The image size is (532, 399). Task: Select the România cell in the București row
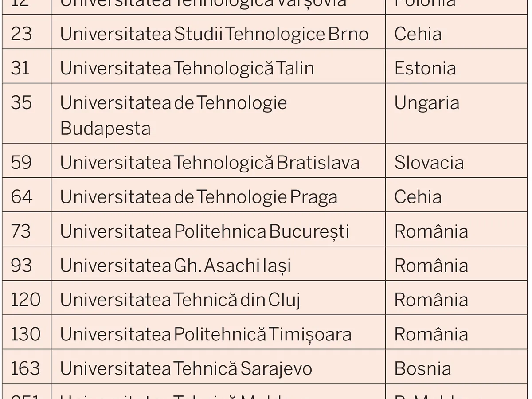(431, 231)
